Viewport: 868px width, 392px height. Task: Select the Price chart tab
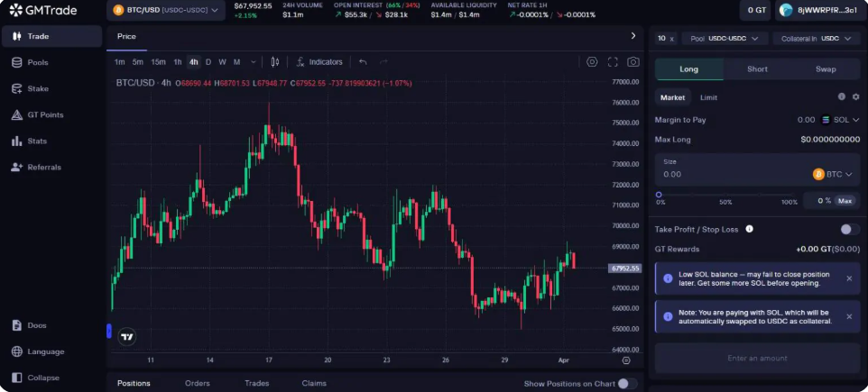(126, 36)
